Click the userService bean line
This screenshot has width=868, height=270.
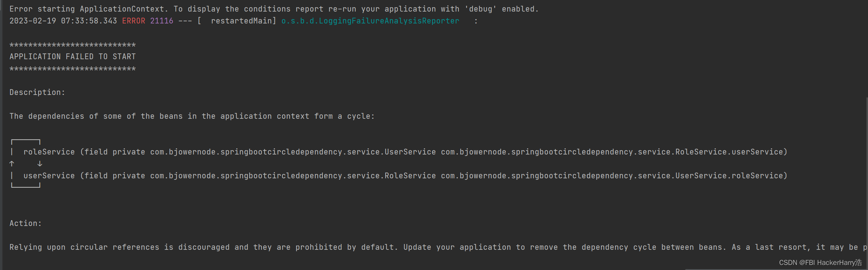[405, 176]
